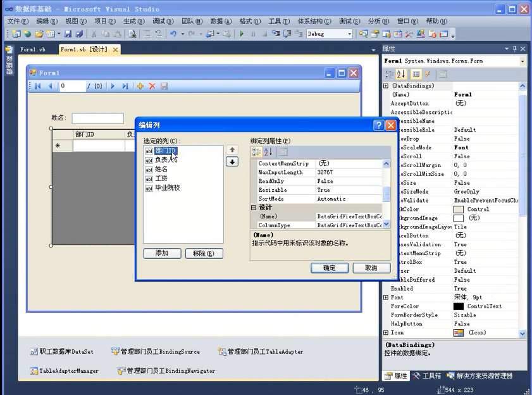Viewport: 532px width, 395px height.
Task: Click the 移除 button
Action: (204, 253)
